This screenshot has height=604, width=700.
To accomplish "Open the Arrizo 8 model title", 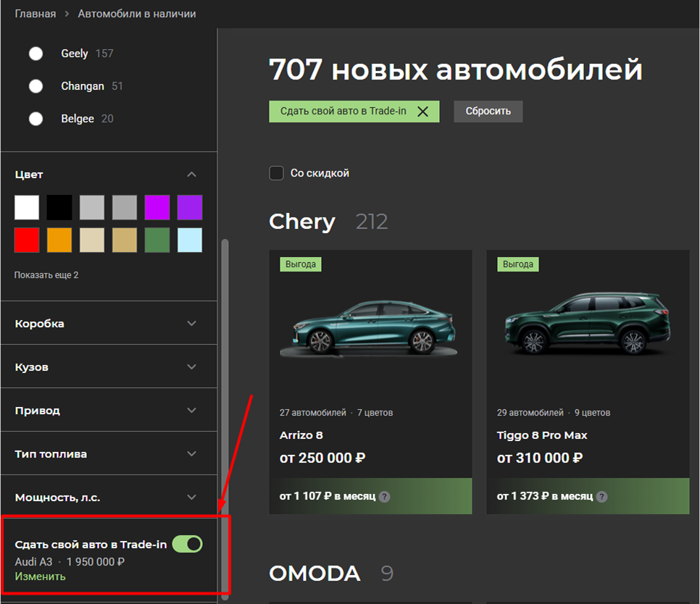I will coord(301,435).
